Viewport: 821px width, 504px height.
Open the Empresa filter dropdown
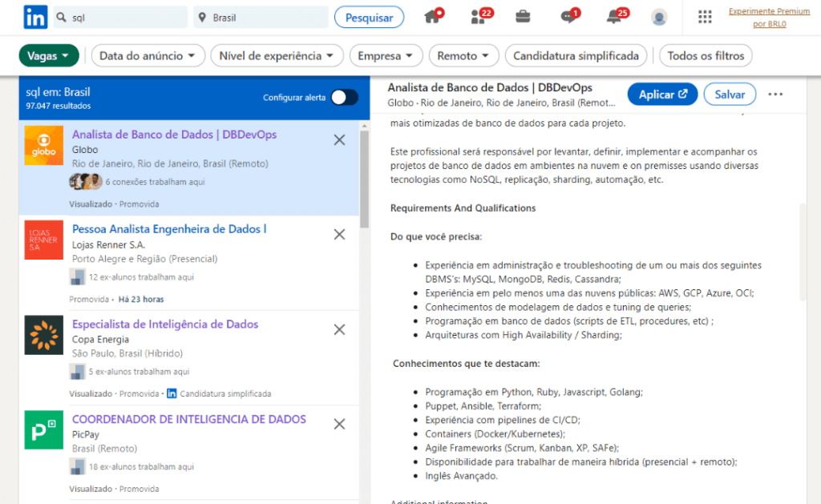tap(386, 55)
